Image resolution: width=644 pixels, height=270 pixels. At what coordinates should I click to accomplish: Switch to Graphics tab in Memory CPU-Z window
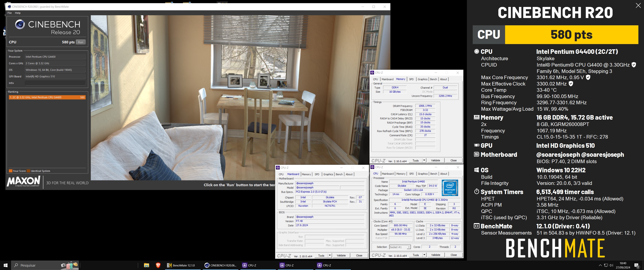423,79
